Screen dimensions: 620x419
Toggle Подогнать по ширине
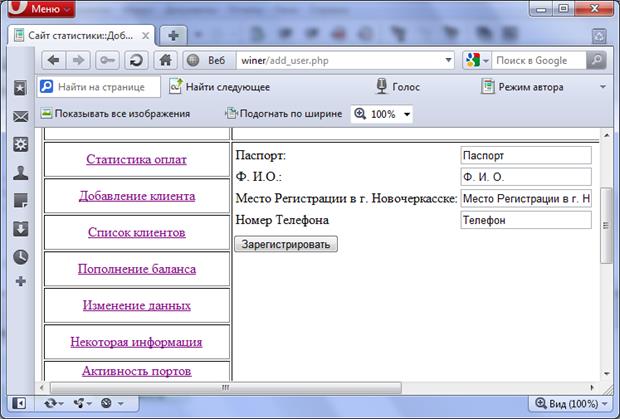point(284,114)
